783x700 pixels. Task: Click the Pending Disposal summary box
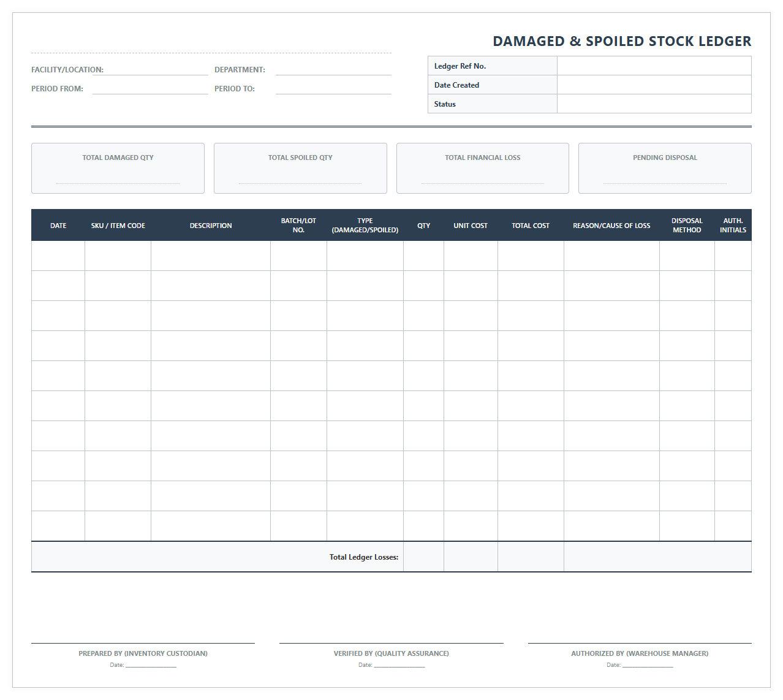[665, 169]
